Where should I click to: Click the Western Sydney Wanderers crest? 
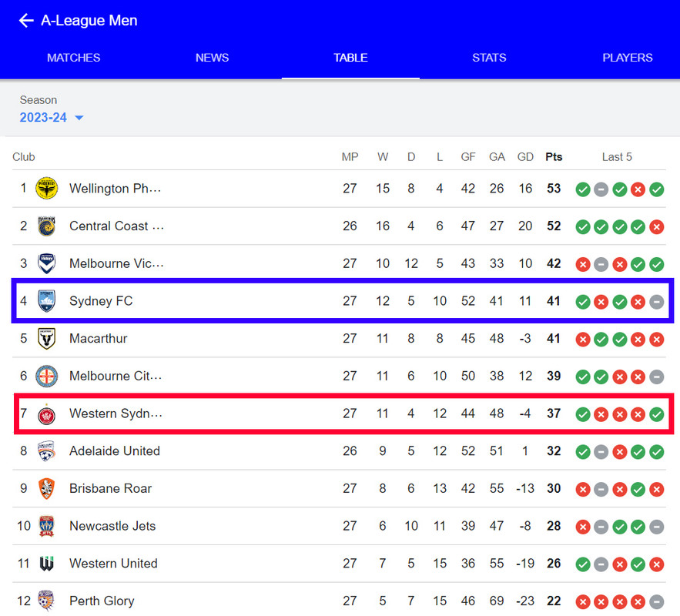pos(46,414)
